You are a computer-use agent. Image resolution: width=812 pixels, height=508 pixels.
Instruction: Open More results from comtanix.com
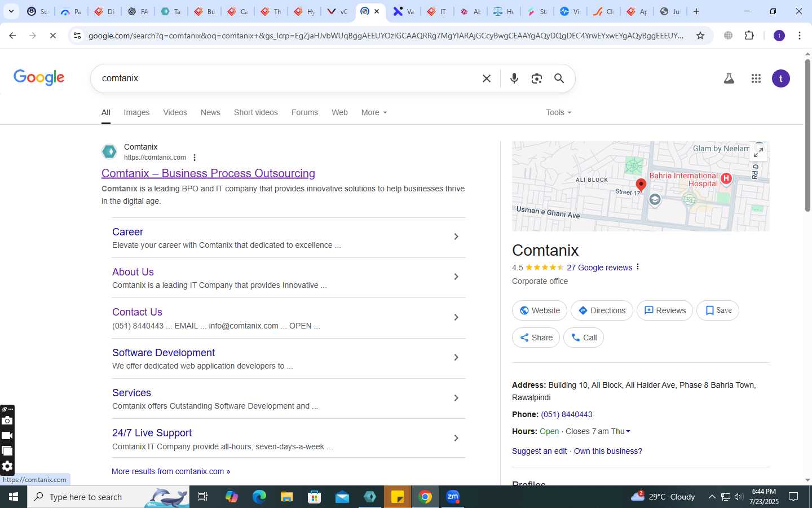[x=171, y=471]
